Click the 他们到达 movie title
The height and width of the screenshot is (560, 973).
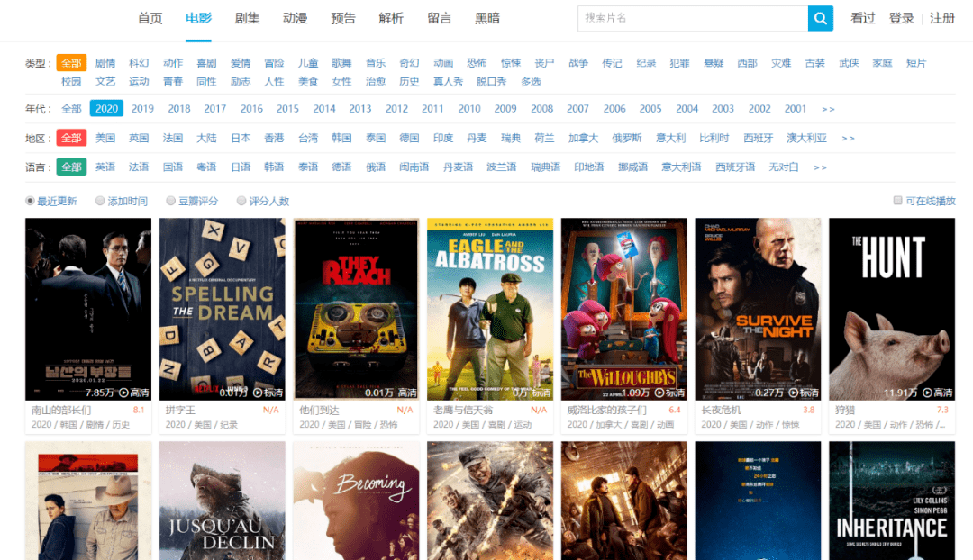click(x=320, y=410)
